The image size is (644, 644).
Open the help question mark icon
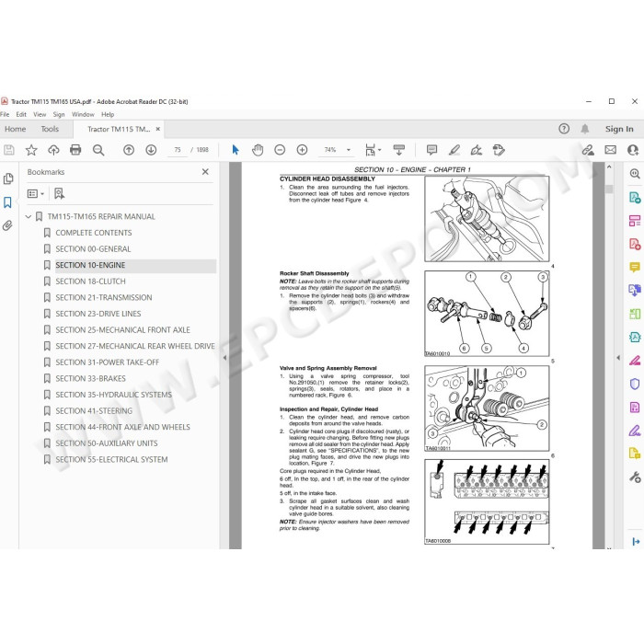click(x=564, y=129)
